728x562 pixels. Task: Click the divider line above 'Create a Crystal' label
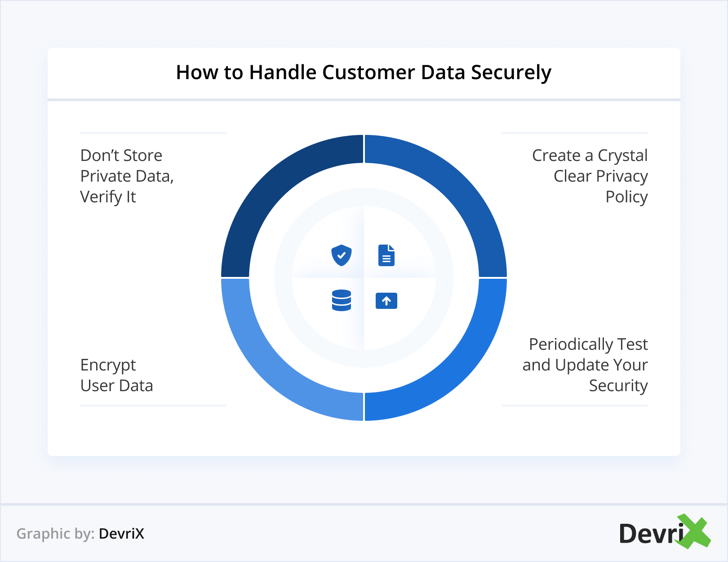pos(575,133)
